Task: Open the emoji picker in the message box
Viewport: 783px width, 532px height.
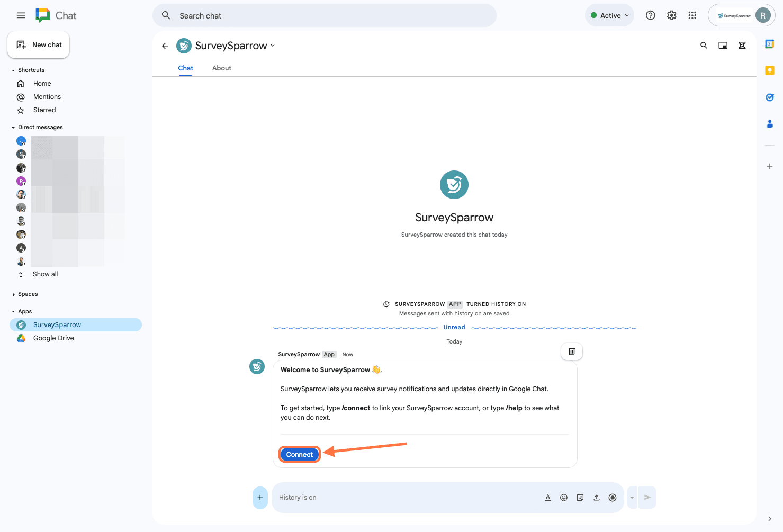Action: (564, 498)
